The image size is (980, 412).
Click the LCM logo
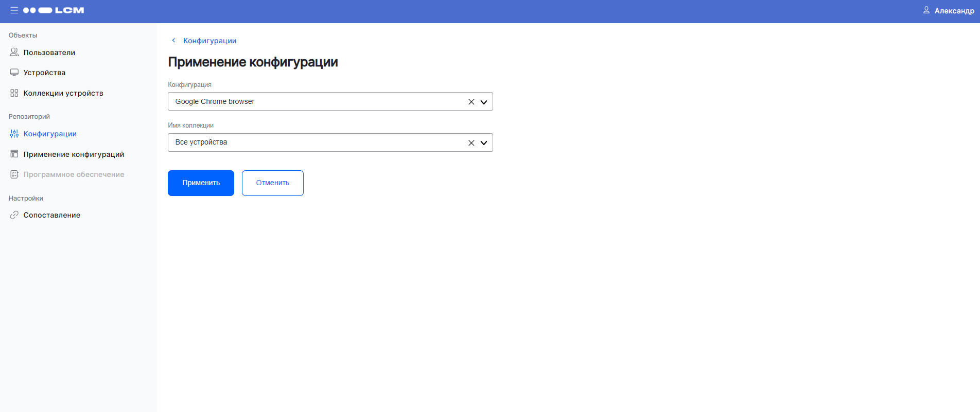click(54, 10)
